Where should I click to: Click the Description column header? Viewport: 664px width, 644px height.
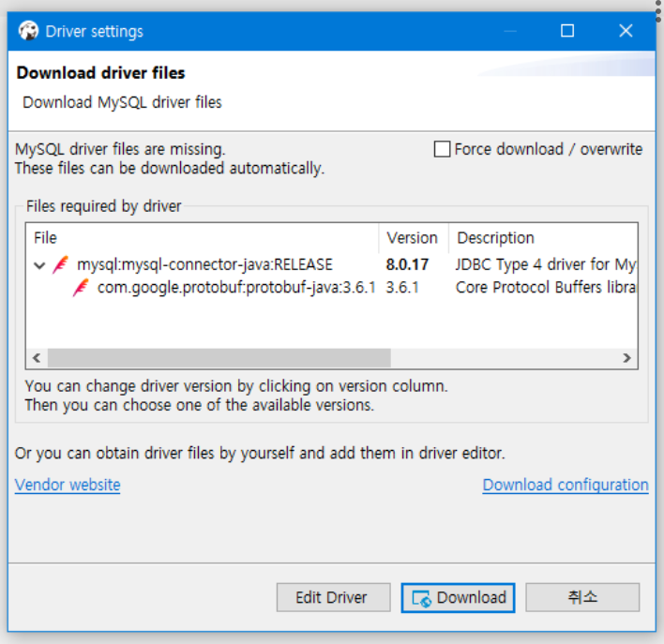coord(543,238)
